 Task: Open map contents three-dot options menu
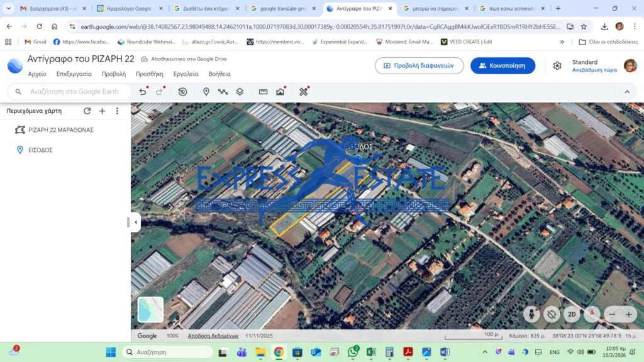(x=117, y=111)
